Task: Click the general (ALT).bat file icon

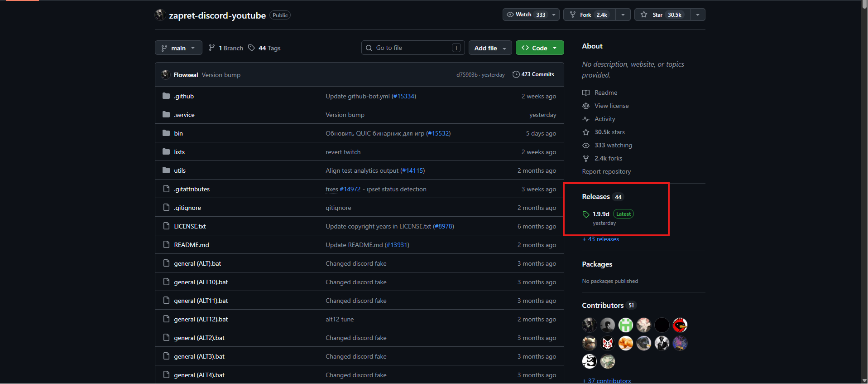Action: point(166,263)
